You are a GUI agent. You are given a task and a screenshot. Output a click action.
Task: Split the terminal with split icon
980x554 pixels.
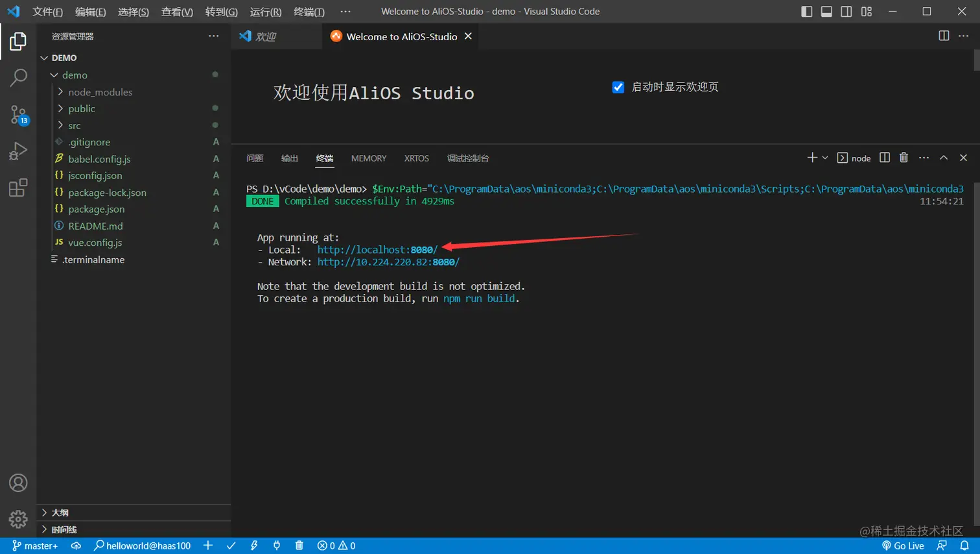(885, 158)
